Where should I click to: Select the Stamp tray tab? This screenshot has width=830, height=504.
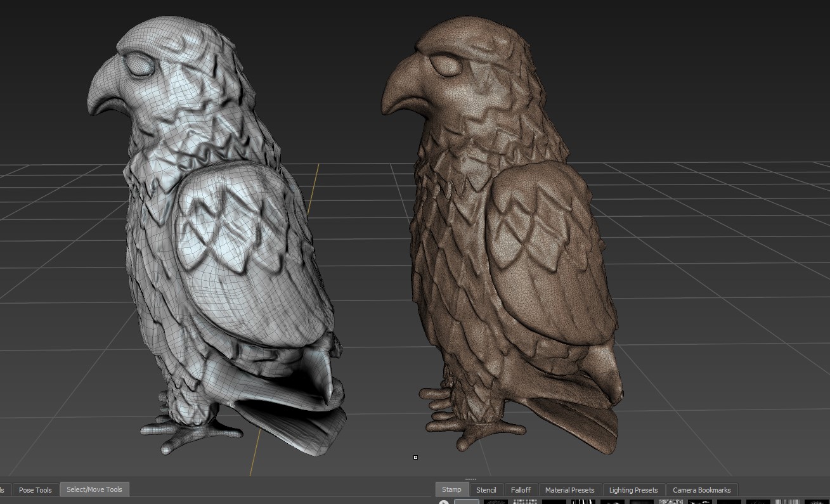coord(451,489)
